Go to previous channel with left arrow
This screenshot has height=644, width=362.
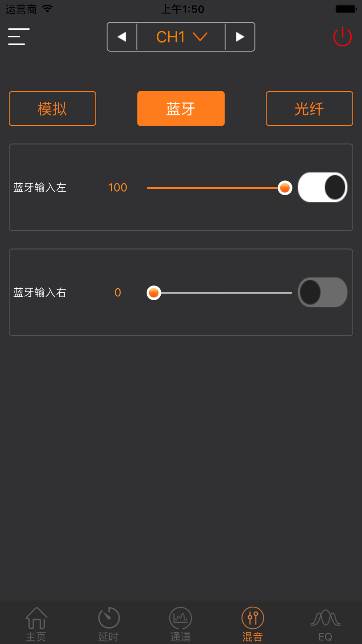click(x=122, y=37)
